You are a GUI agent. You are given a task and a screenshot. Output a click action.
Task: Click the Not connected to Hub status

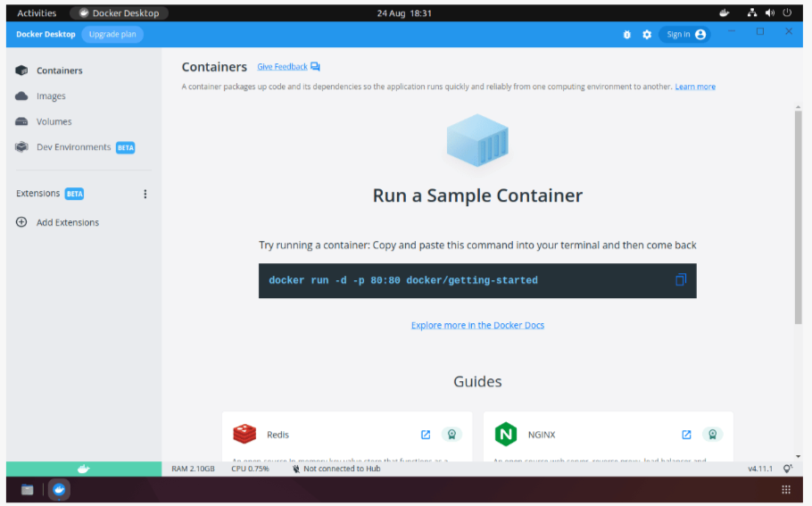click(x=336, y=469)
